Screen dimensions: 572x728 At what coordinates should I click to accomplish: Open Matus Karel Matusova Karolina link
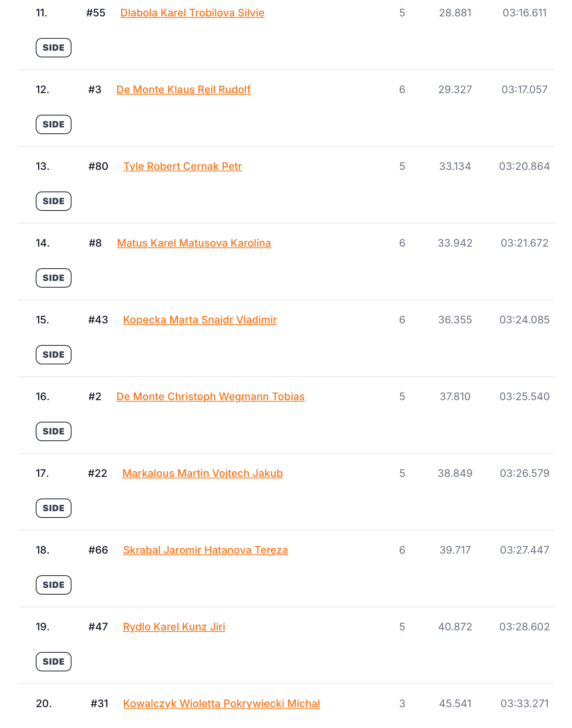[x=194, y=243]
